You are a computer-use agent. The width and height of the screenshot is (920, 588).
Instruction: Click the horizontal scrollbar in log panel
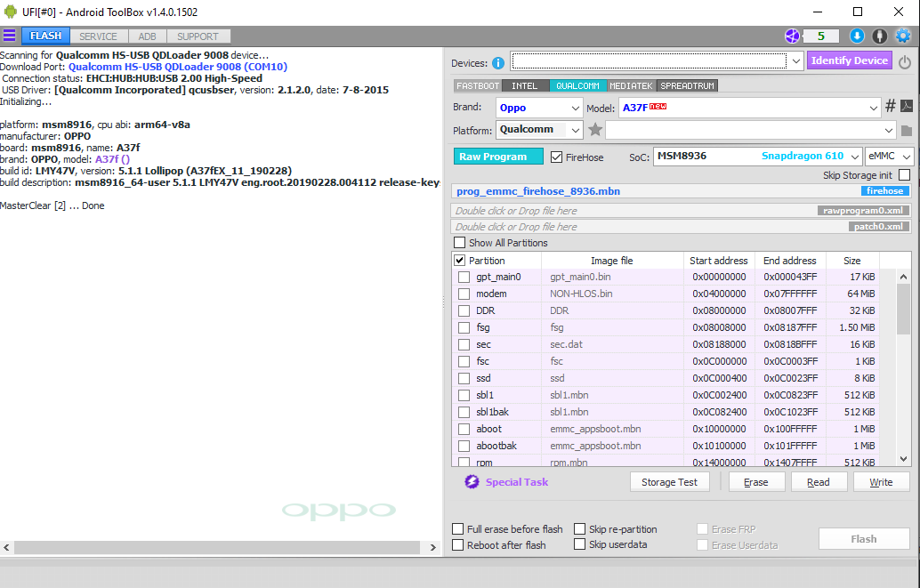(217, 547)
